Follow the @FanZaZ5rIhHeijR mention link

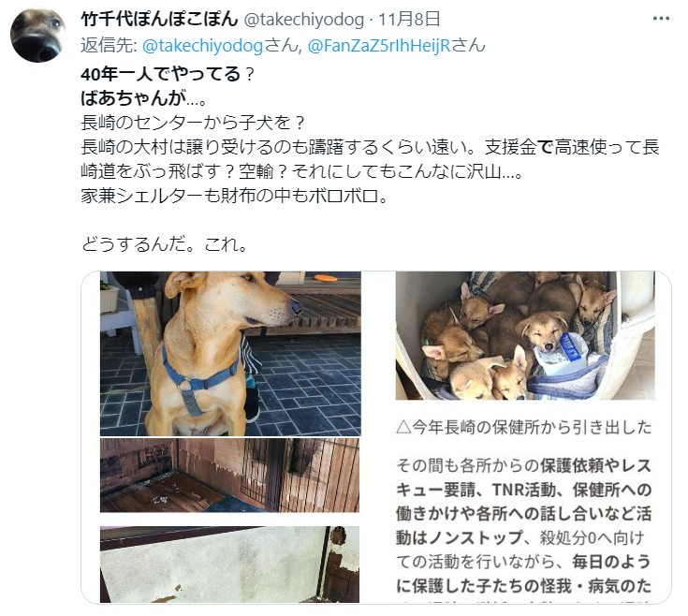[x=379, y=46]
